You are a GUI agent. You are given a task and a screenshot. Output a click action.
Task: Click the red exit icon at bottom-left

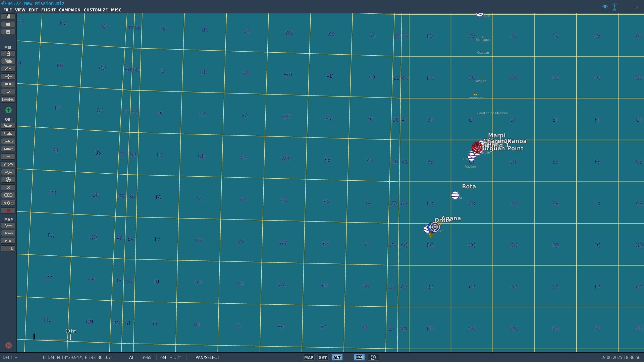8,345
